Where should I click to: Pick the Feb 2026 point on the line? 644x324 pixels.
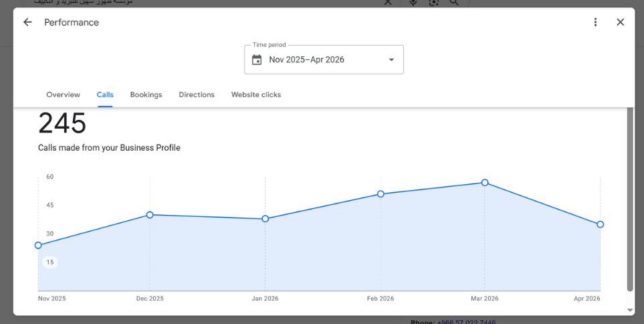381,194
